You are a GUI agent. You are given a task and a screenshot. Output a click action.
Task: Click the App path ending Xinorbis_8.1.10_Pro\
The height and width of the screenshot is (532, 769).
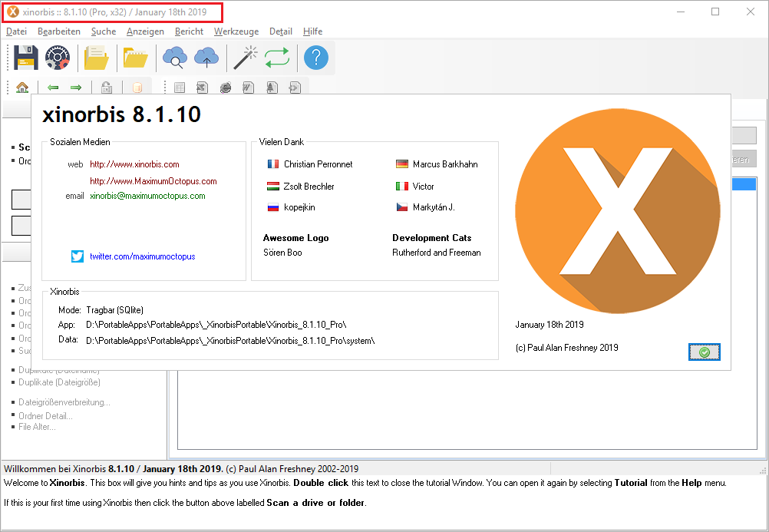[x=216, y=325]
